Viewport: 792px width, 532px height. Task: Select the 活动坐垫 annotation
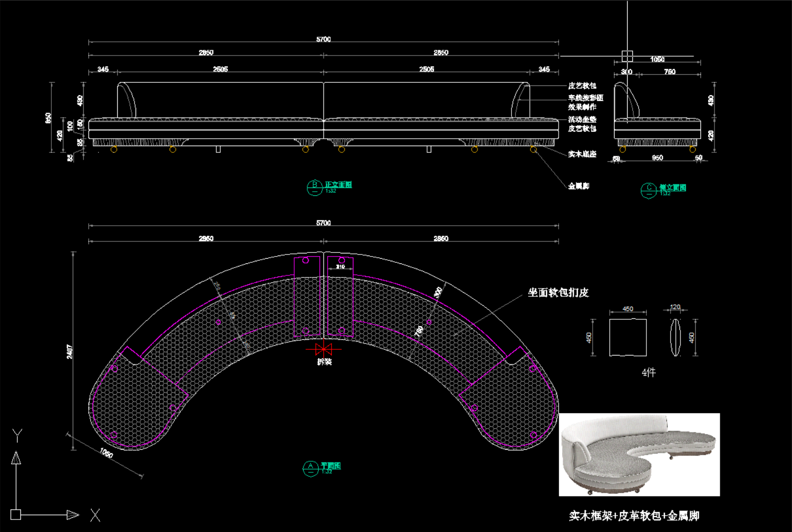pyautogui.click(x=582, y=119)
